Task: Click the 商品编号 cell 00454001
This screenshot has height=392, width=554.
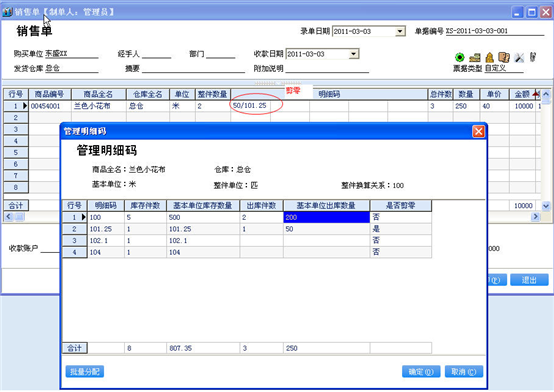Action: click(x=50, y=106)
